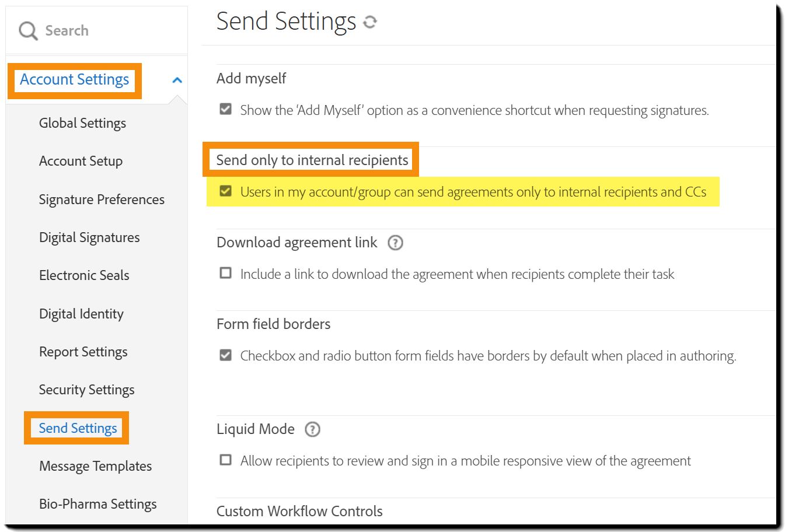This screenshot has width=785, height=532.
Task: Go to Bio-Pharma Settings
Action: pos(97,504)
